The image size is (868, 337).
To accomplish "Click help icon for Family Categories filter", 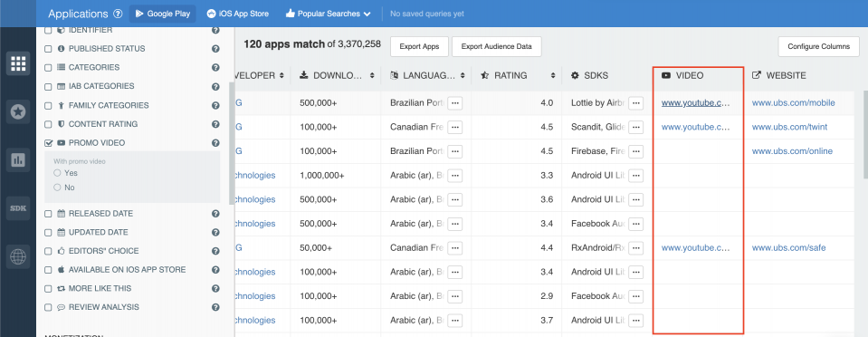I will point(216,105).
